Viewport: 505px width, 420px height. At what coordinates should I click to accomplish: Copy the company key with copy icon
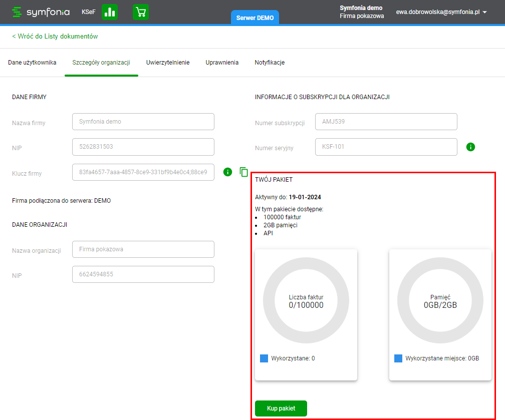(244, 172)
